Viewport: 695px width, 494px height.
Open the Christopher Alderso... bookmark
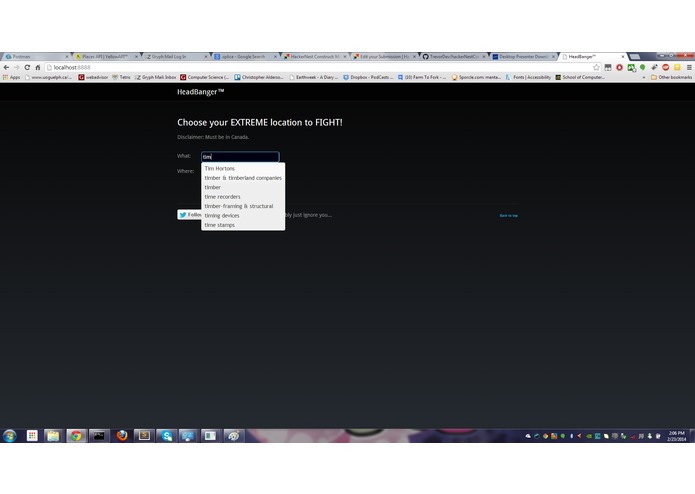(259, 77)
